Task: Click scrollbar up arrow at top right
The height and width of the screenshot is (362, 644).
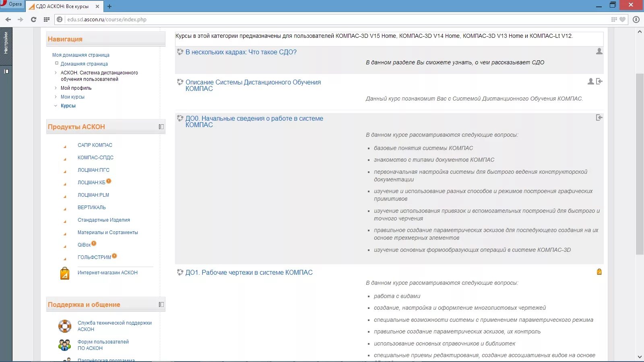Action: [x=640, y=31]
